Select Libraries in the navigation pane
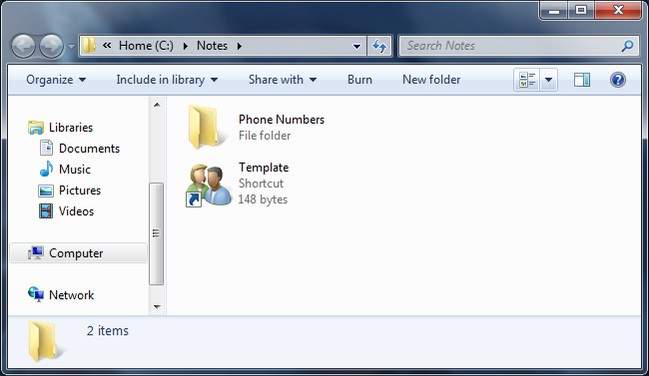This screenshot has width=649, height=376. [x=71, y=128]
